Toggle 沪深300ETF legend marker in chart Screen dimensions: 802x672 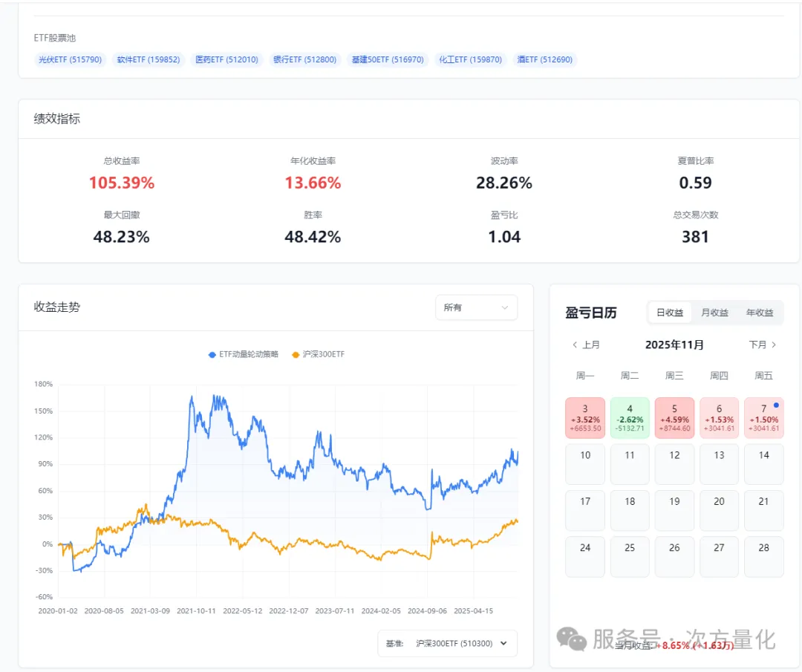(x=296, y=355)
